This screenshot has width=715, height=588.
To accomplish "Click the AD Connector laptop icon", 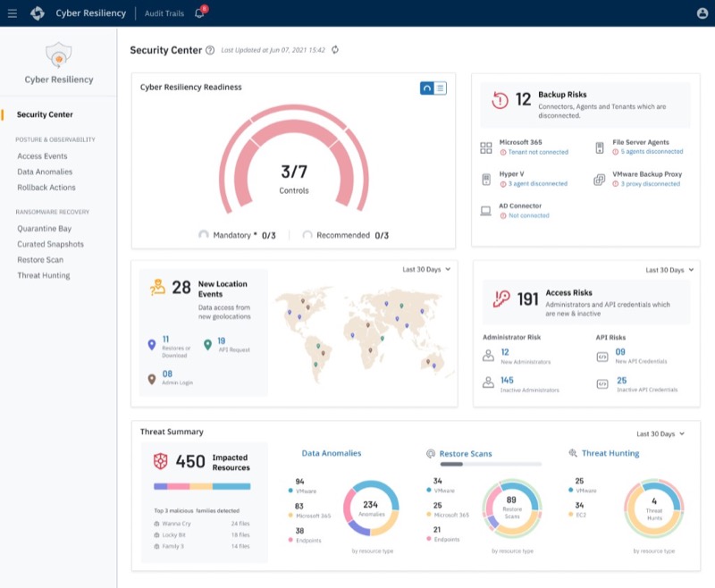I will pos(485,211).
